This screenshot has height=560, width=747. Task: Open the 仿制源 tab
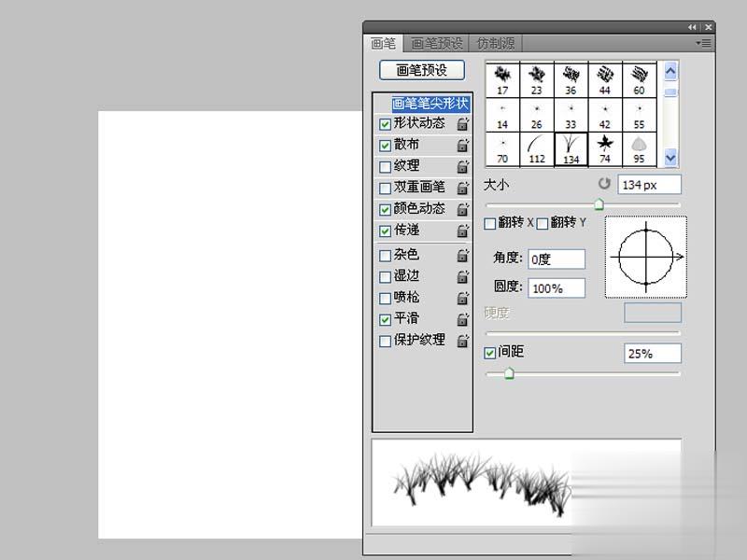tap(496, 44)
